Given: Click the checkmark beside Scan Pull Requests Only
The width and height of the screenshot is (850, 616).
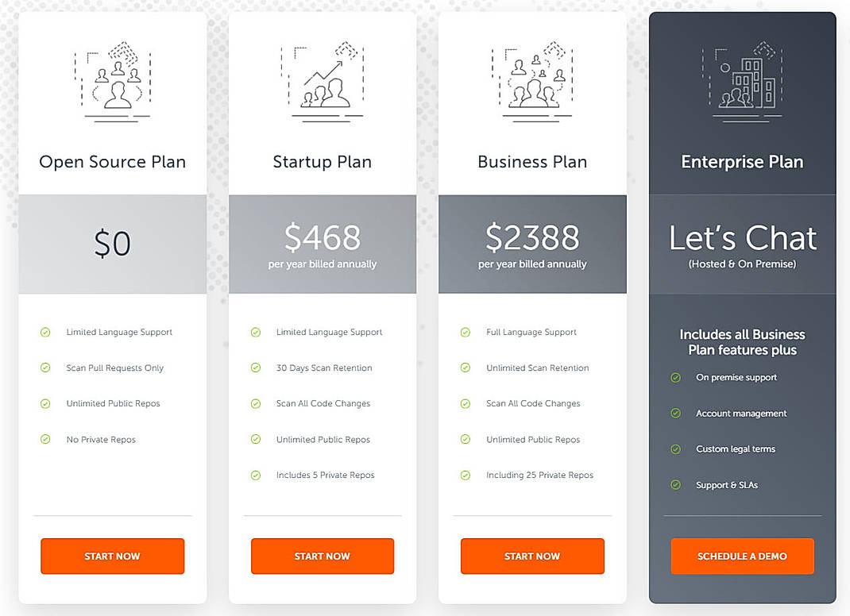Looking at the screenshot, I should [45, 368].
